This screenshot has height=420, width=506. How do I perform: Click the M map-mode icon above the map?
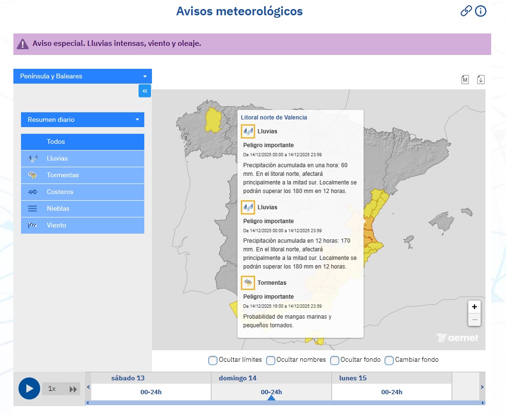(465, 79)
